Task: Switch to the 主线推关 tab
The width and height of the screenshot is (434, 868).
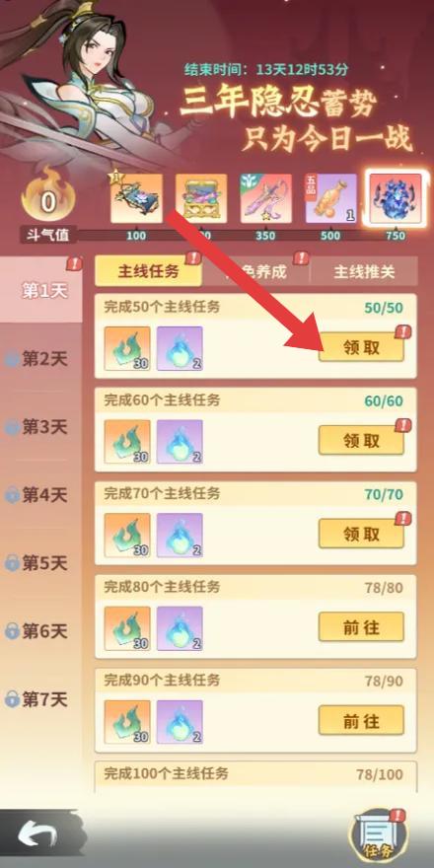Action: point(364,271)
